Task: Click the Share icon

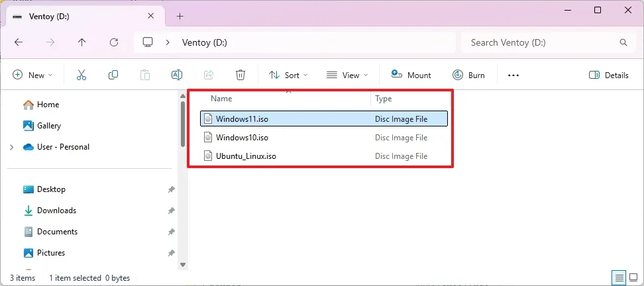Action: coord(209,75)
